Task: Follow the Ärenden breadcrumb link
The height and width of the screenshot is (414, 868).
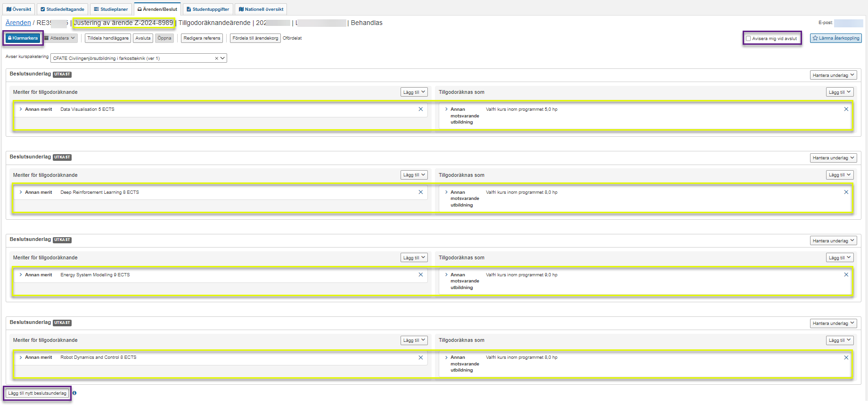Action: coord(18,23)
